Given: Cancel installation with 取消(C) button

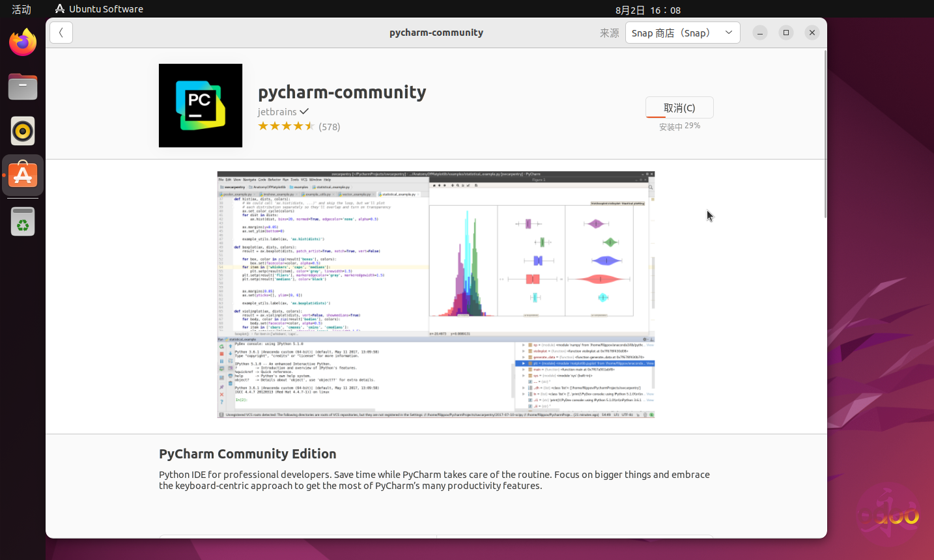Looking at the screenshot, I should [x=679, y=107].
